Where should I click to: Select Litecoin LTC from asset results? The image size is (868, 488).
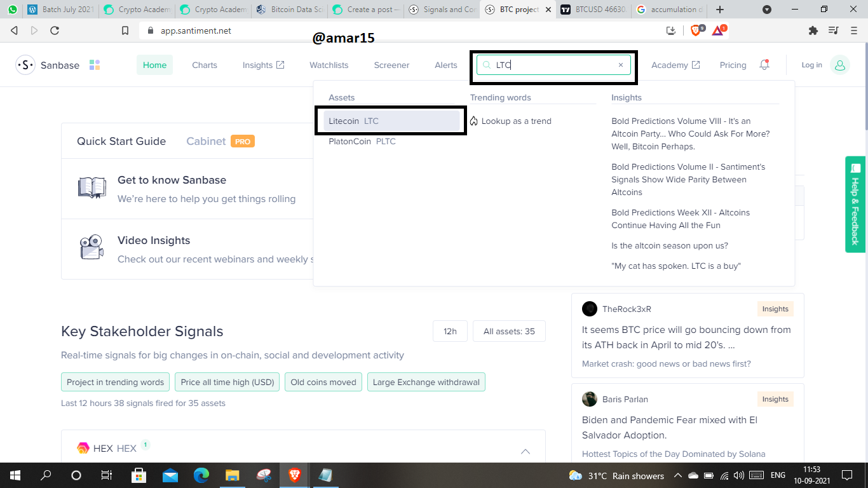coord(391,121)
